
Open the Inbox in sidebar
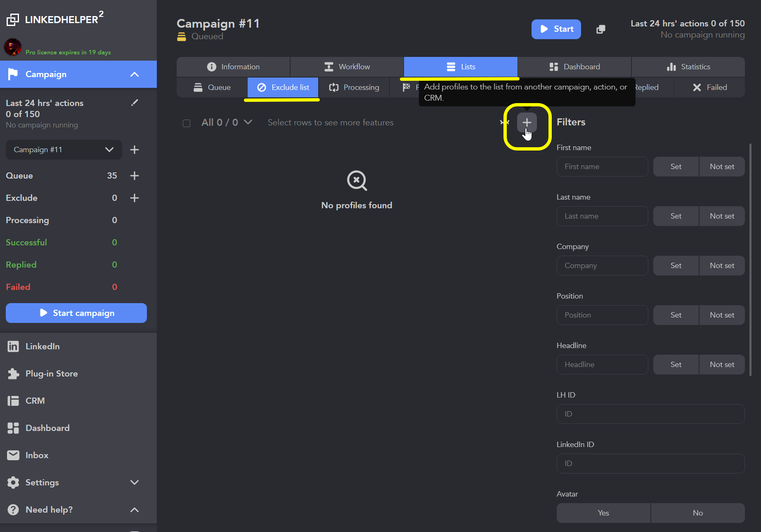click(x=37, y=455)
